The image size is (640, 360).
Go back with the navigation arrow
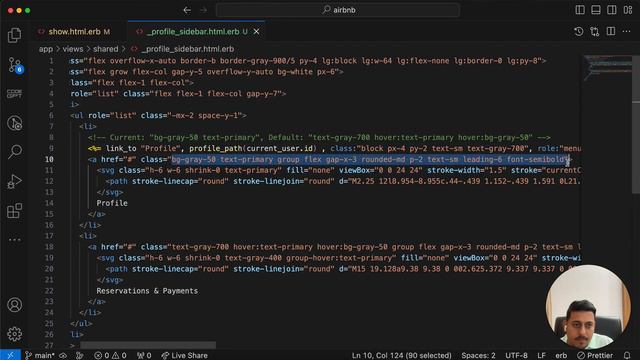[187, 10]
